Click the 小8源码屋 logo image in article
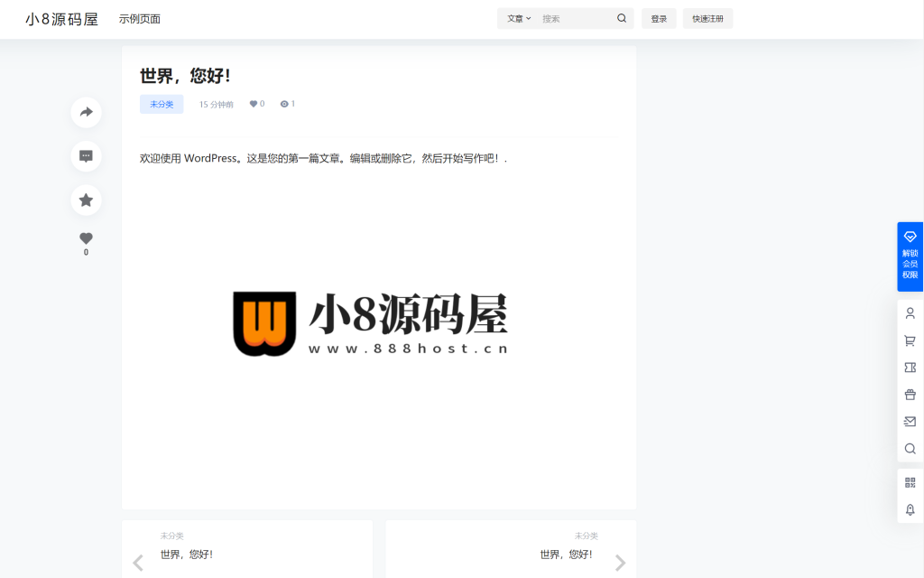The height and width of the screenshot is (578, 924). 370,324
